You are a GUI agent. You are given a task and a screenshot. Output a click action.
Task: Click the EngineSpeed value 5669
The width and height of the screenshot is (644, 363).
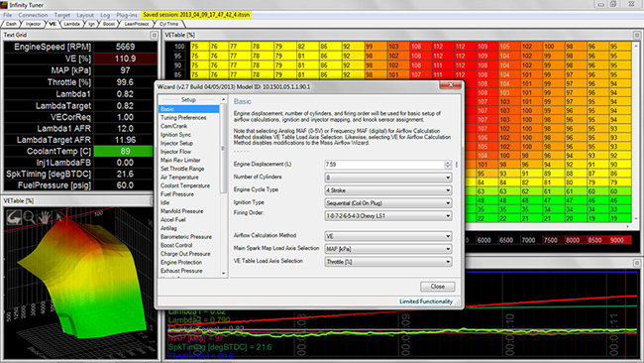[125, 47]
